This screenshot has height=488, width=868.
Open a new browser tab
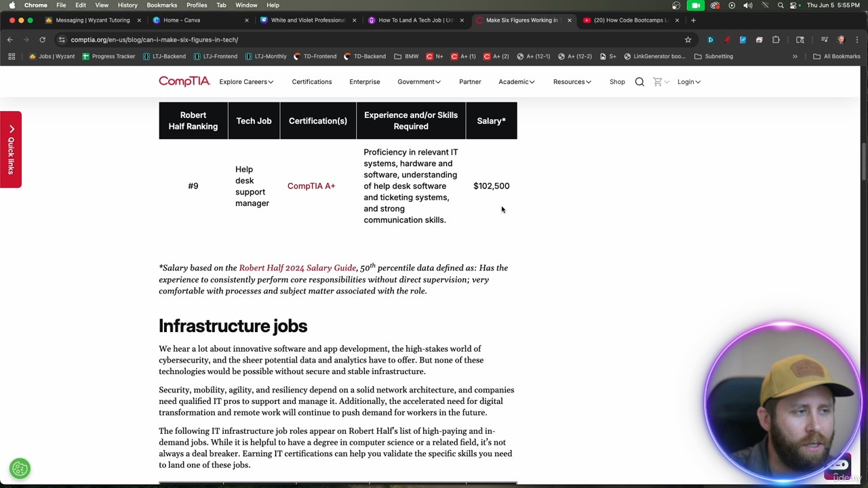(693, 20)
